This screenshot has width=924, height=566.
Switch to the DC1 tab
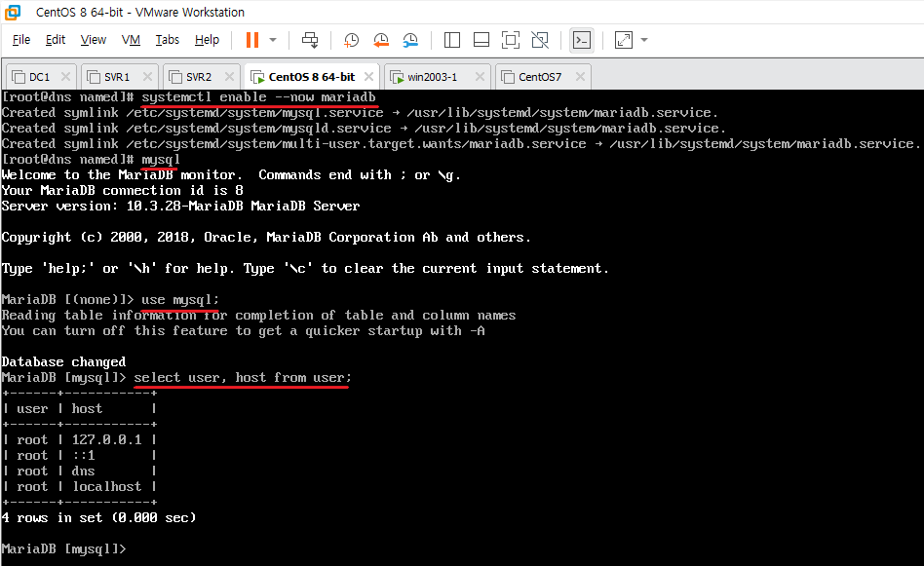40,77
